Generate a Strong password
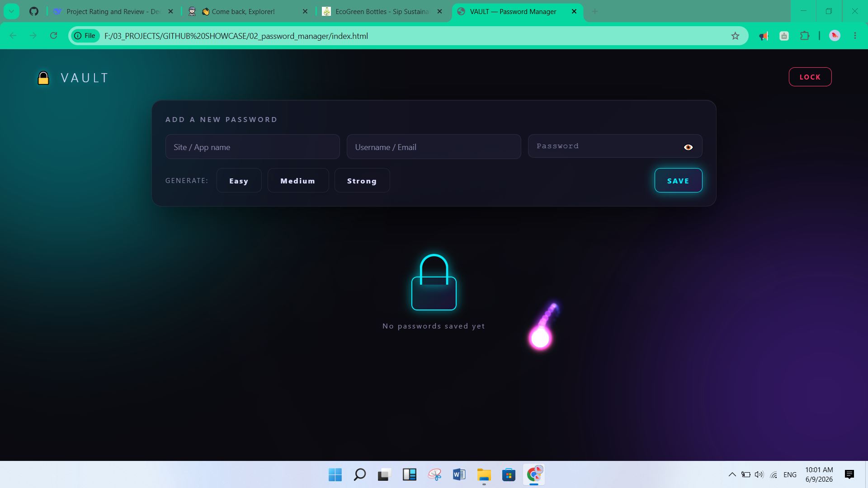Viewport: 868px width, 488px height. pyautogui.click(x=362, y=181)
